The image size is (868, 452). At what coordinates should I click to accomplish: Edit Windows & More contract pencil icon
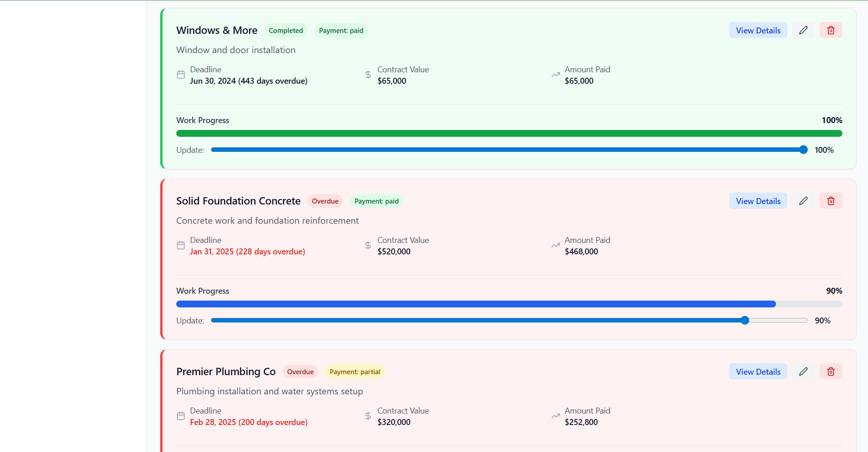click(803, 30)
